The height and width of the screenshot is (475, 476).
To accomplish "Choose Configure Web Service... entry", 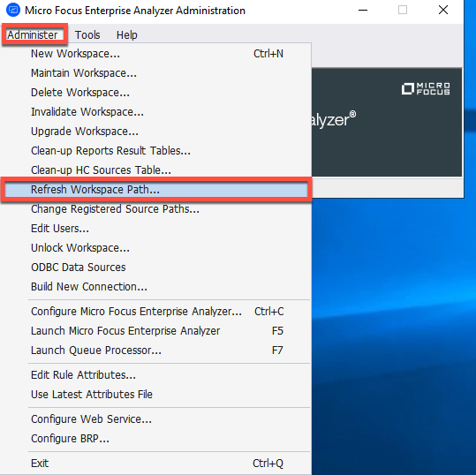I will (x=155, y=419).
